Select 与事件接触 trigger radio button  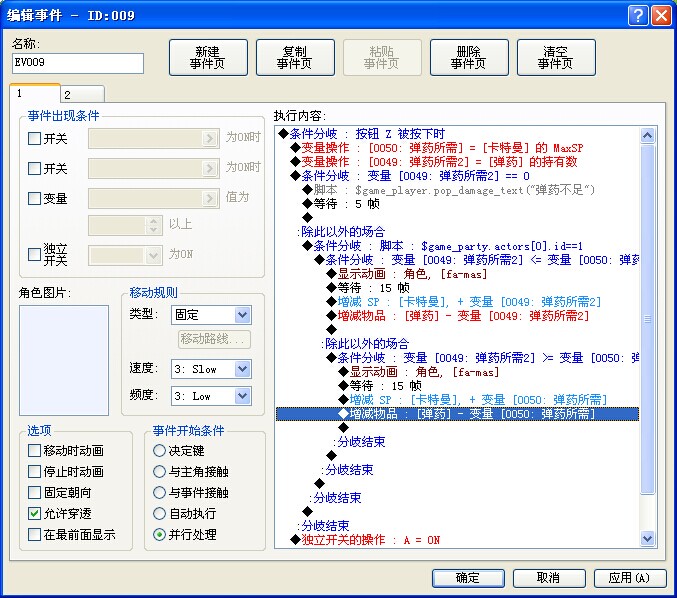(x=159, y=492)
